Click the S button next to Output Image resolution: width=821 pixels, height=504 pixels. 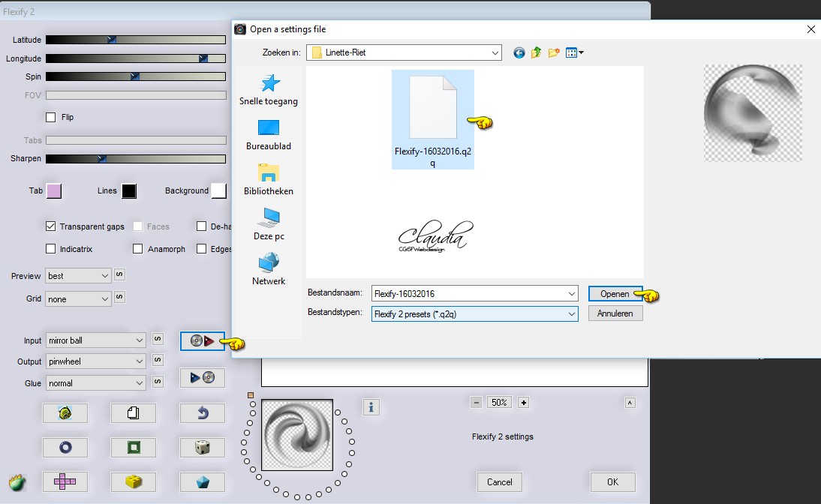pos(158,360)
